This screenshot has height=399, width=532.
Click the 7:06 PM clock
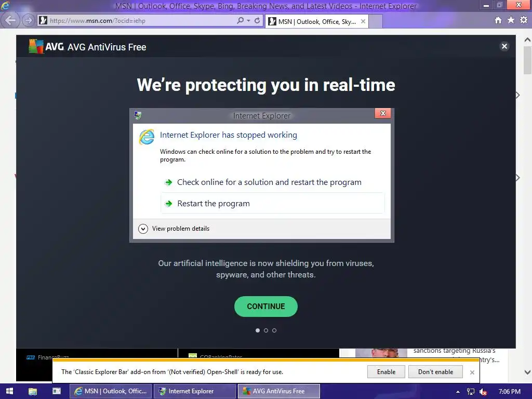(510, 391)
